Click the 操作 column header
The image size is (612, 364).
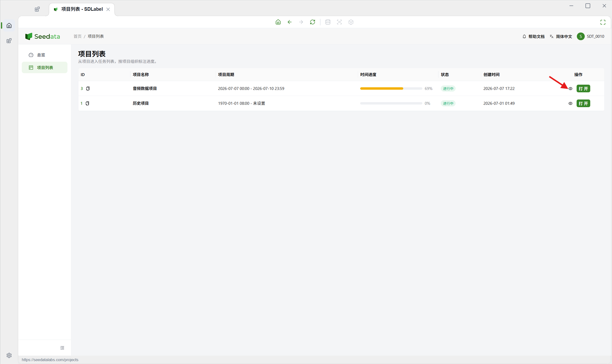(578, 75)
